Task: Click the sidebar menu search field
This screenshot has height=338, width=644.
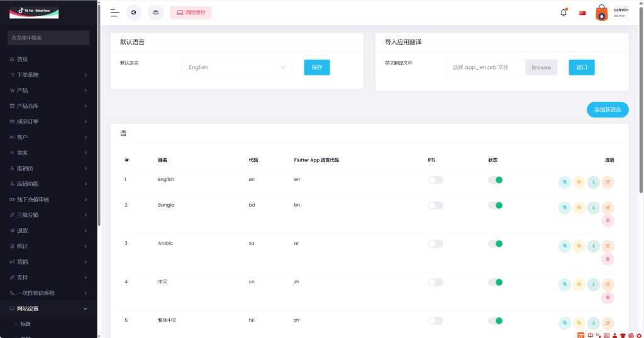Action: [48, 38]
